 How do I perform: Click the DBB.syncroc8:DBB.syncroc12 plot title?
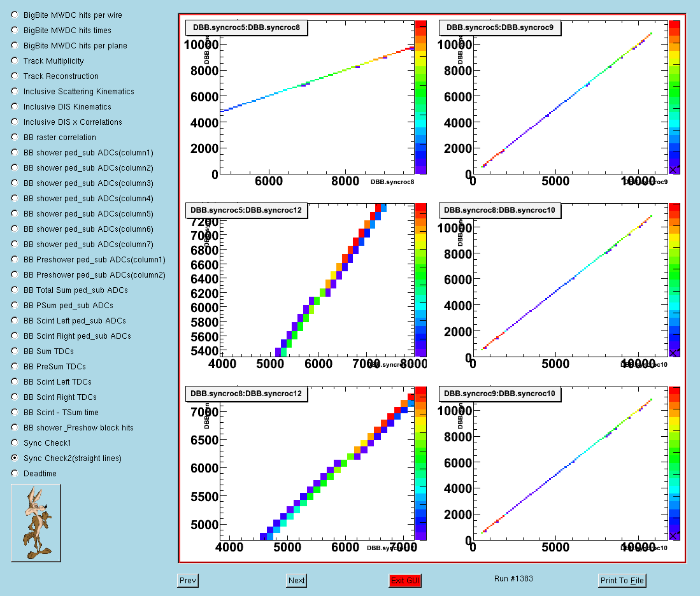click(246, 394)
